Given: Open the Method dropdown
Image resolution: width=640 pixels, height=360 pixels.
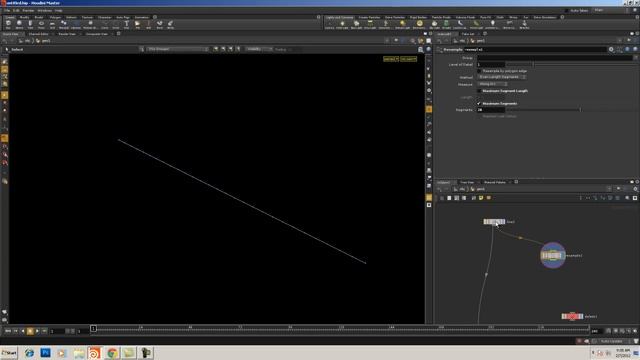Looking at the screenshot, I should (x=502, y=77).
